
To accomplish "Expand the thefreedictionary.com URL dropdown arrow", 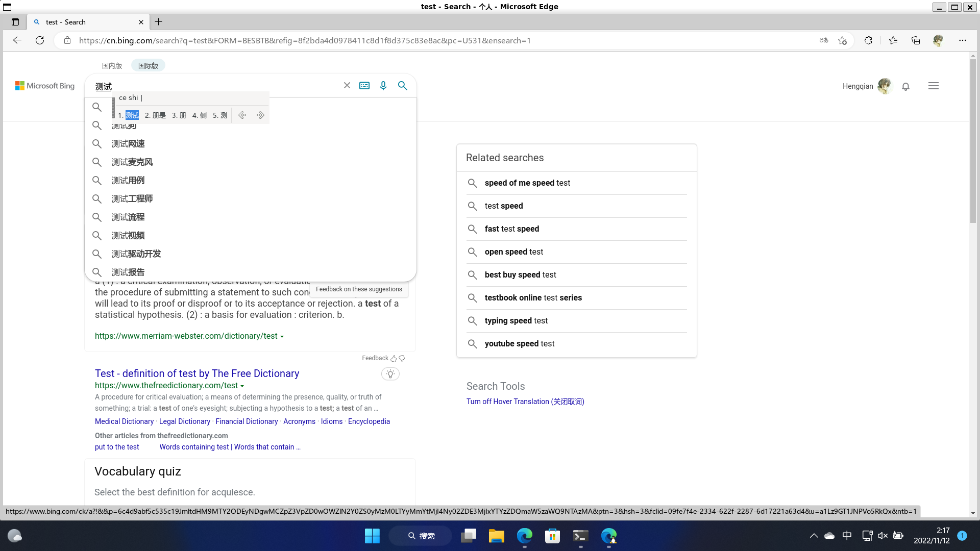I will coord(242,386).
